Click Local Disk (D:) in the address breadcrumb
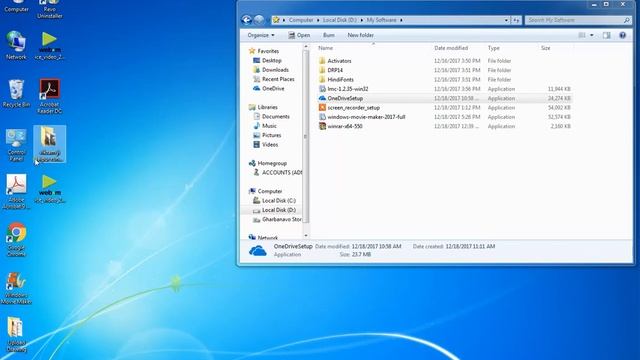Image resolution: width=640 pixels, height=360 pixels. (x=340, y=20)
